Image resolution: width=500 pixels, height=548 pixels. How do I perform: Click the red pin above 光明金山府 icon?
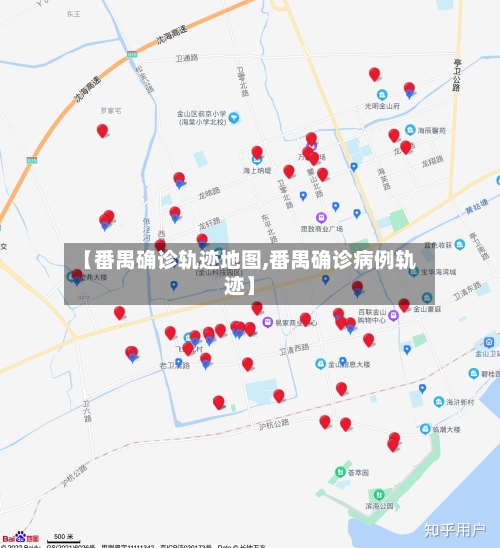(x=375, y=74)
